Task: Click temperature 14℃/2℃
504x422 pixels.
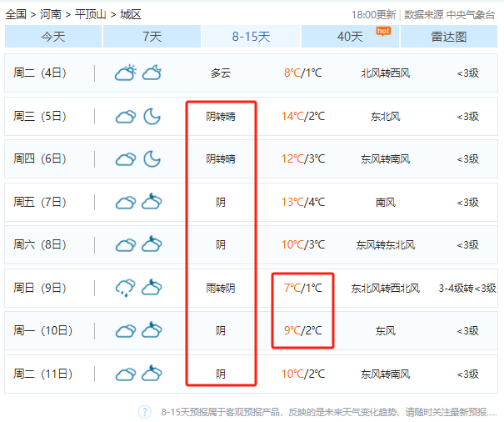Action: click(x=303, y=116)
